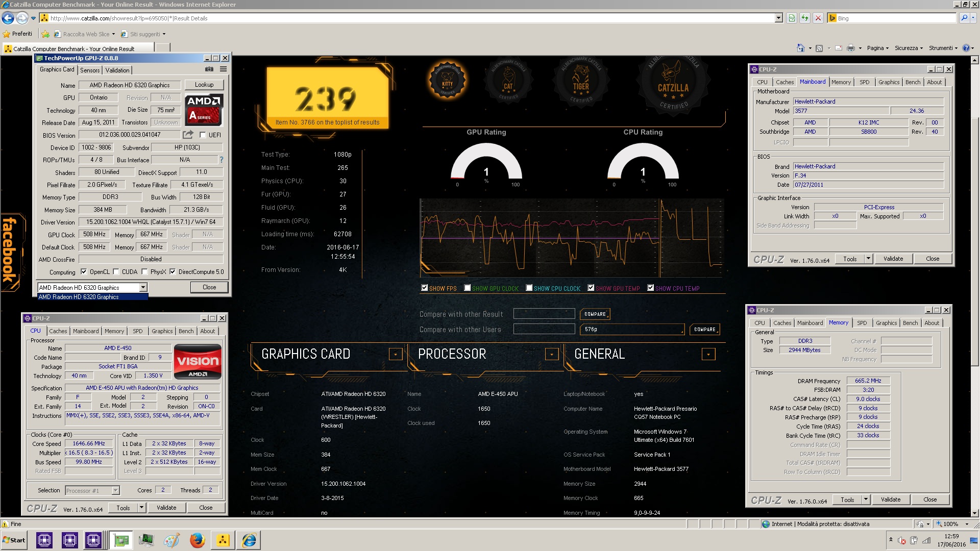Image resolution: width=980 pixels, height=551 pixels.
Task: Open the GPU selection dropdown in GPU-Z
Action: pos(143,288)
